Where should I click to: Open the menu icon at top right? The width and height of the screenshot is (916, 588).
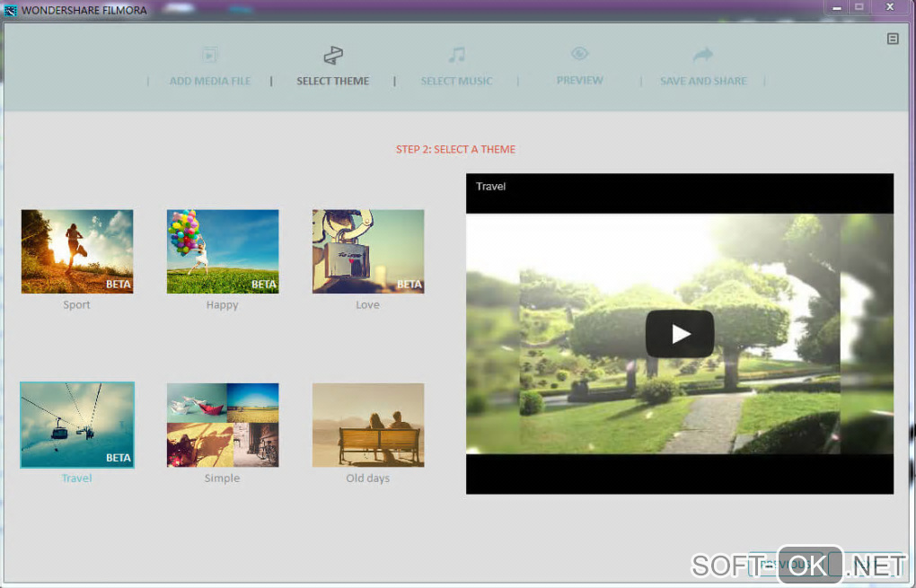tap(893, 39)
